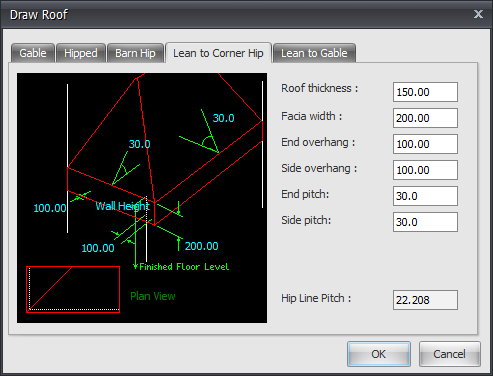Switch to the Gable tab
Viewport: 493px width, 376px height.
(33, 53)
